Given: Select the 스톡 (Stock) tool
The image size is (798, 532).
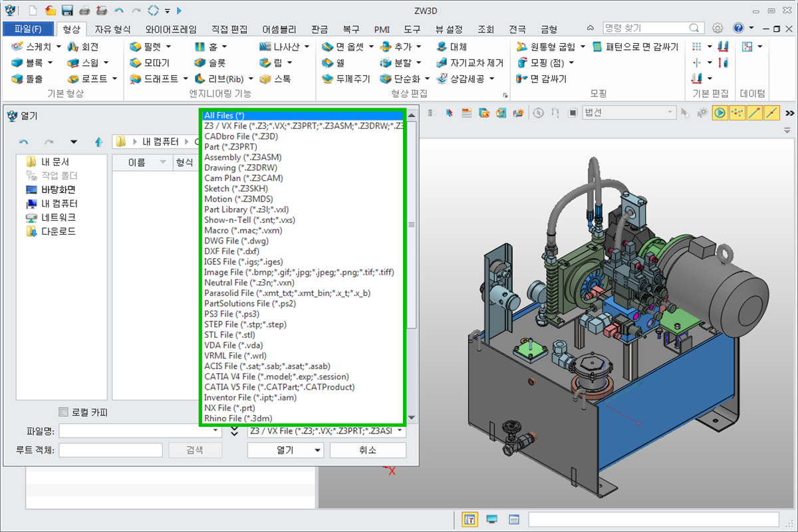Looking at the screenshot, I should [275, 78].
